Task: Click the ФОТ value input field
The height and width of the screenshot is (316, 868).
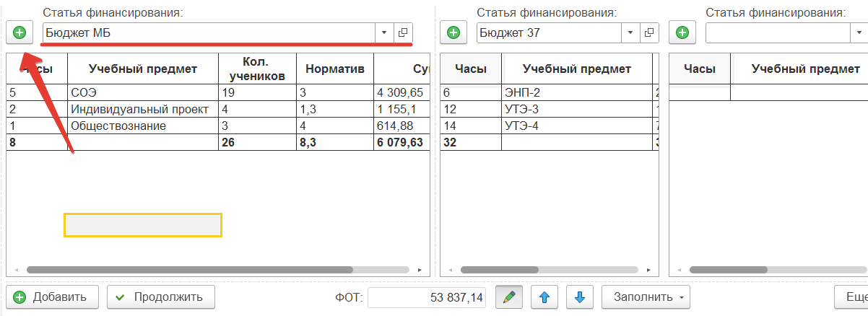Action: coord(427,297)
